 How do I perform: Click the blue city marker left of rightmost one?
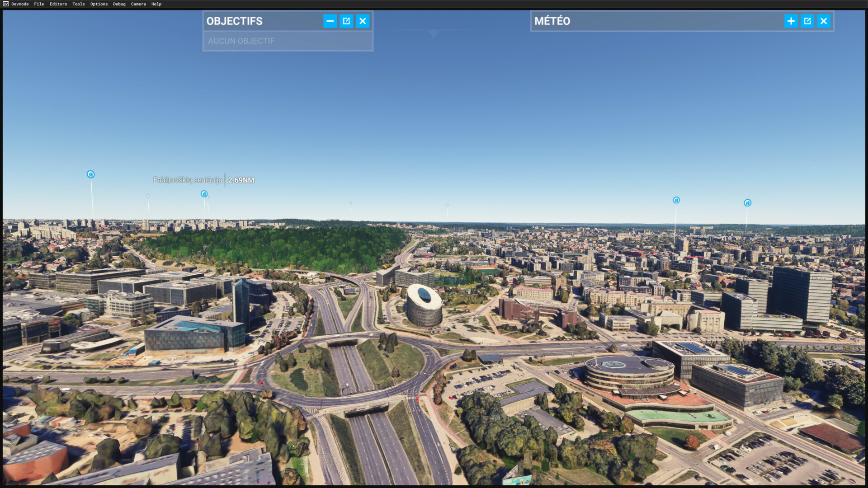676,200
